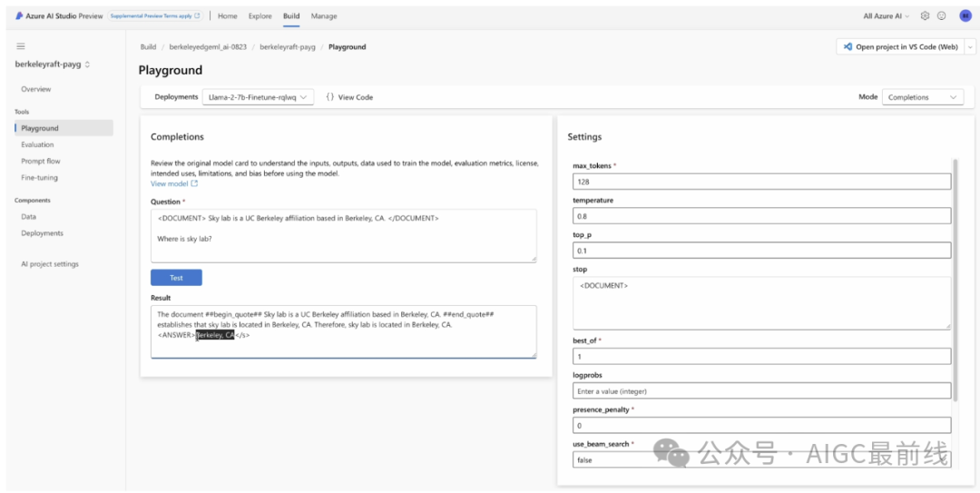Click the Settings panel vertical scrollbar
Viewport: 980px width, 493px height.
pyautogui.click(x=955, y=272)
